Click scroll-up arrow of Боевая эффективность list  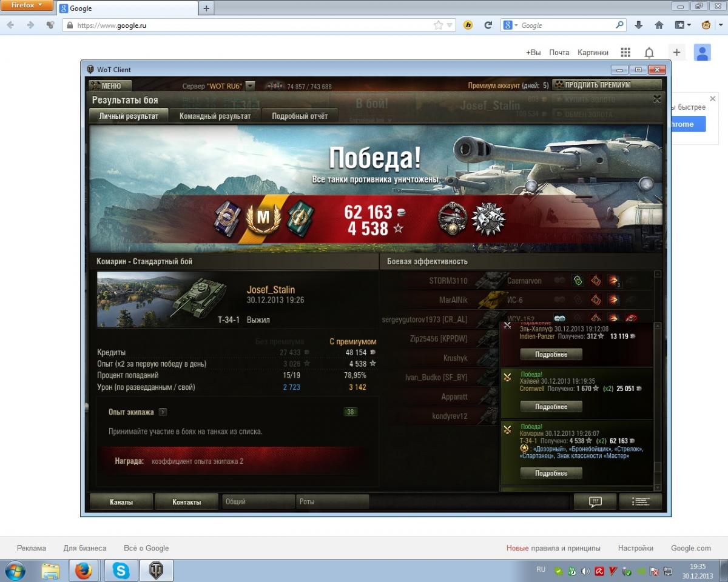pos(657,275)
